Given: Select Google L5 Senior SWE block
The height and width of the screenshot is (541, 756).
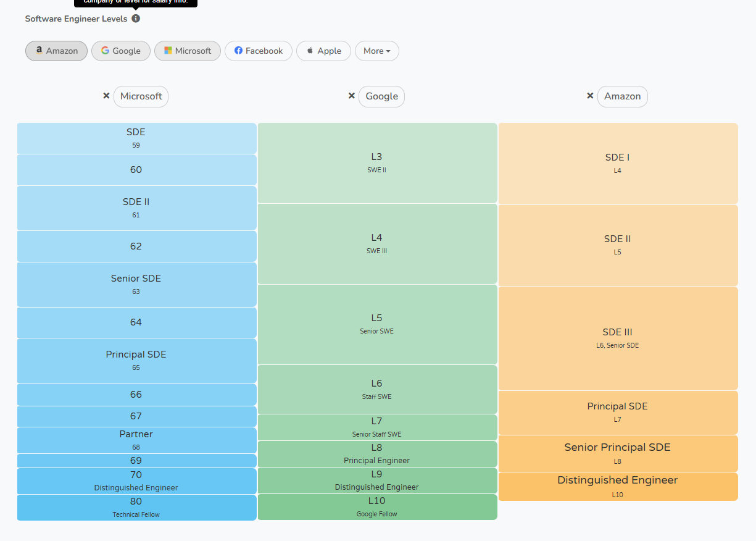Looking at the screenshot, I should (377, 324).
